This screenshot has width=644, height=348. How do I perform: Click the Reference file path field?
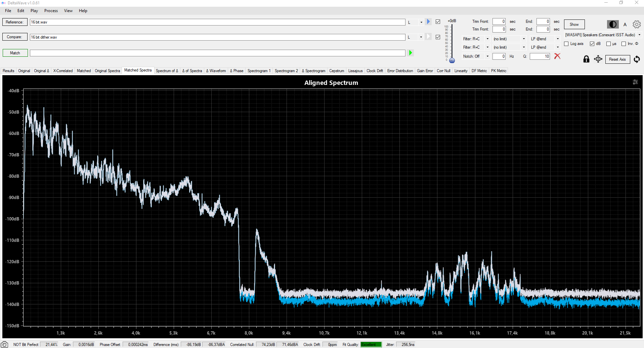pyautogui.click(x=217, y=22)
